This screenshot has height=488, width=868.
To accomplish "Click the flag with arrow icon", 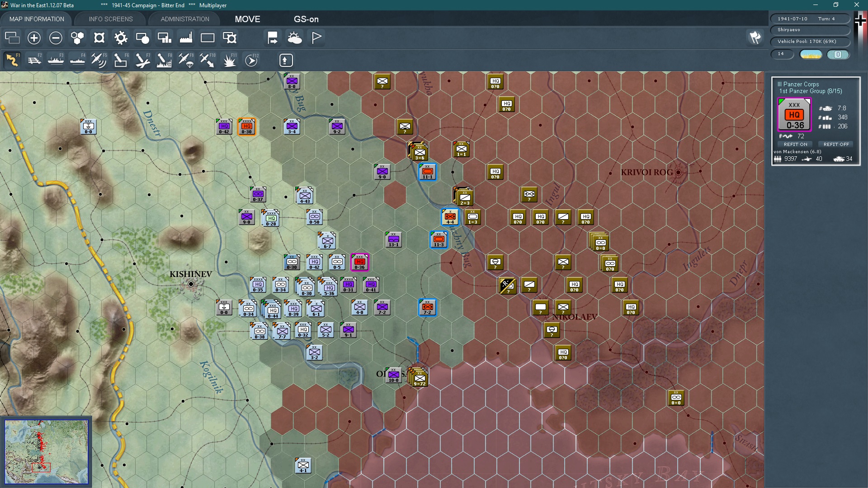I will tap(273, 38).
